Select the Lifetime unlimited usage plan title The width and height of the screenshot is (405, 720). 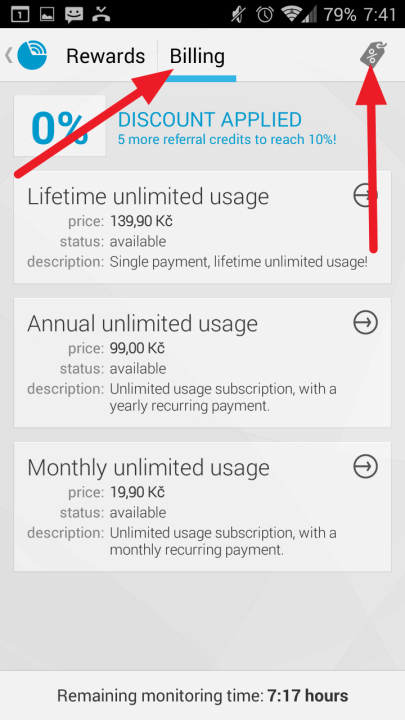click(148, 197)
